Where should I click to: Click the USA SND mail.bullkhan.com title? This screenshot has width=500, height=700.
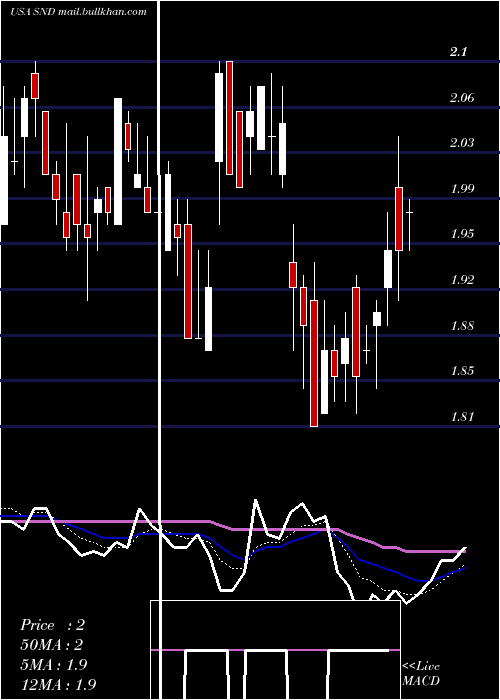(x=79, y=12)
